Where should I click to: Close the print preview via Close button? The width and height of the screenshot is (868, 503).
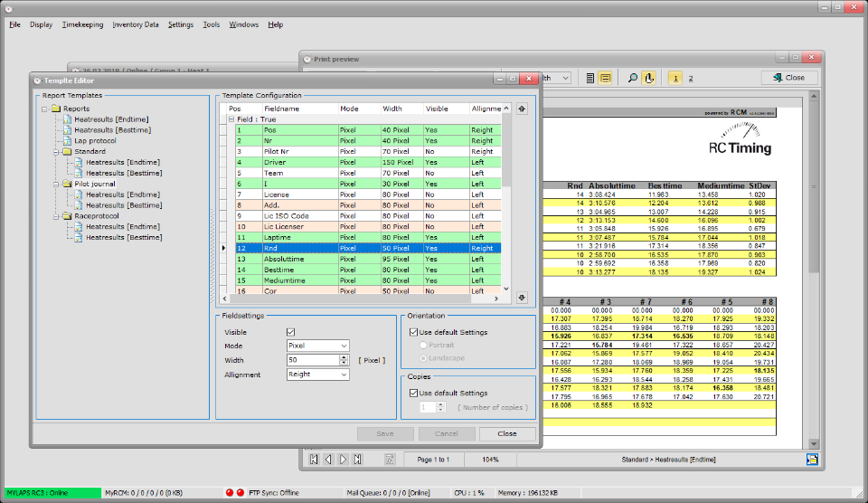click(789, 78)
